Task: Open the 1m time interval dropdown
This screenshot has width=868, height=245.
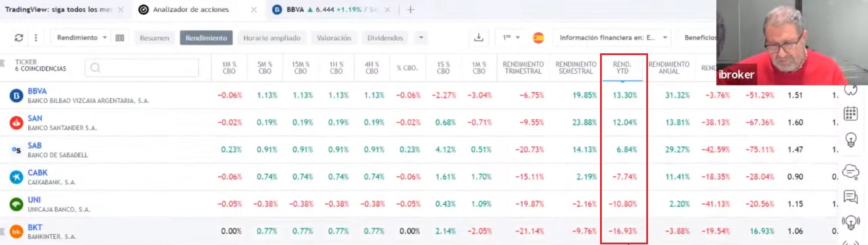Action: (511, 38)
